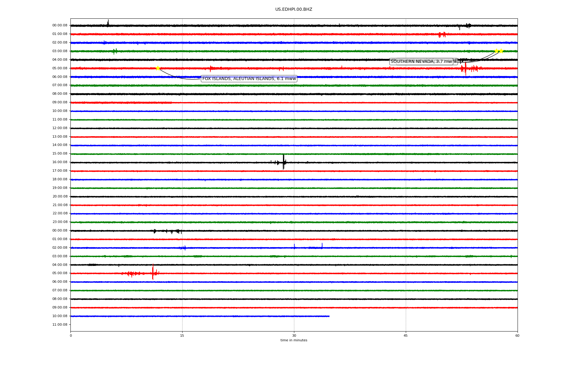The image size is (588, 368).
Task: Select the FOX ISLANDS, ALEUTIAN ISLANDS annotation label
Action: click(x=249, y=79)
